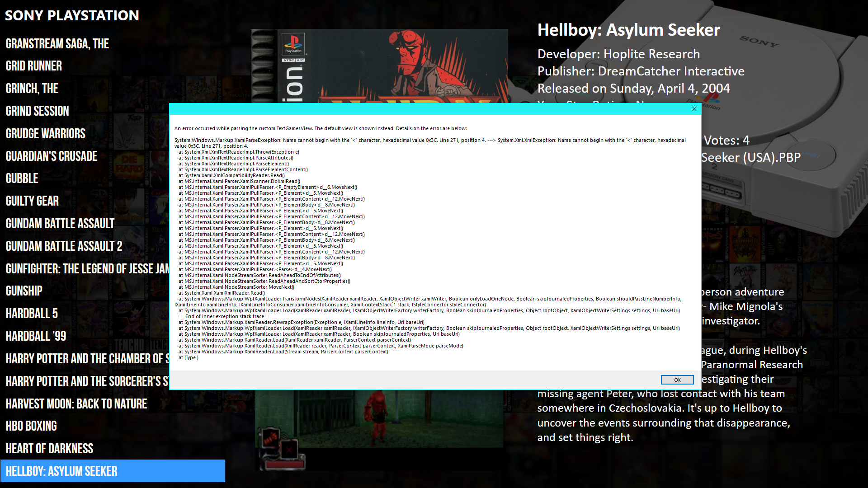
Task: Click the Sony PlayStation platform heading
Action: tap(72, 15)
